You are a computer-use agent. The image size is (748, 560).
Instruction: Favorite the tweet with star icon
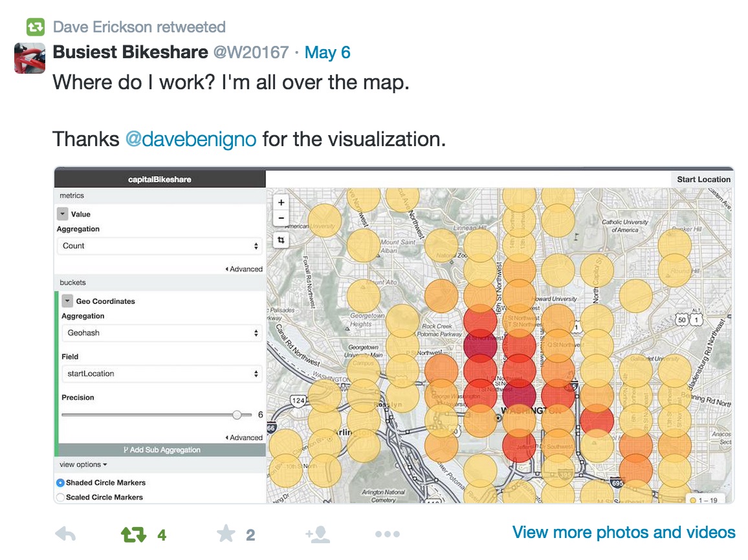[x=226, y=533]
